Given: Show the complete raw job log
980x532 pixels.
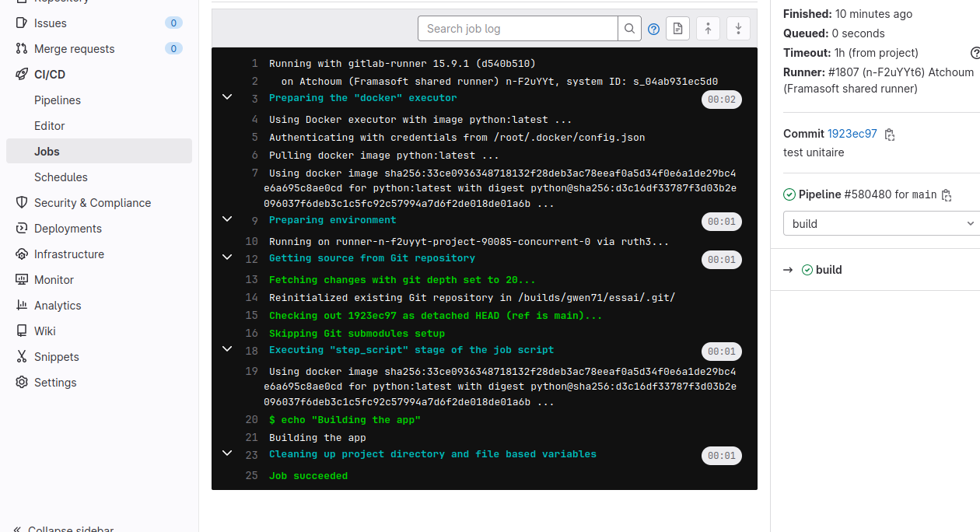Looking at the screenshot, I should (677, 29).
